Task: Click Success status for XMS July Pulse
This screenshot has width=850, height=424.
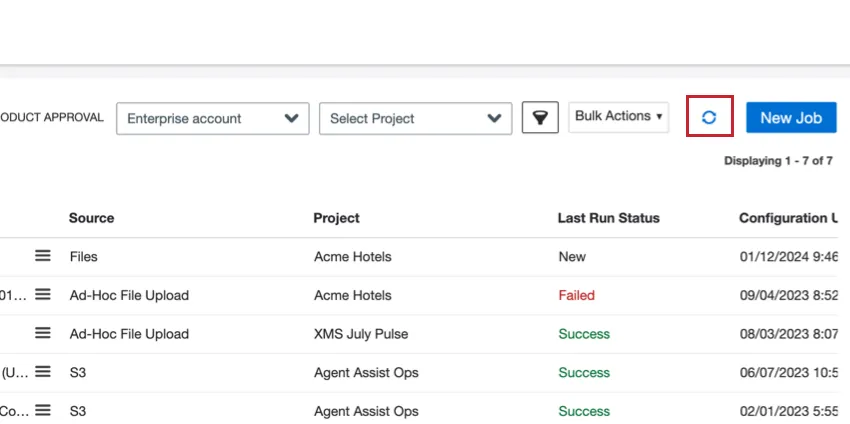Action: coord(584,334)
